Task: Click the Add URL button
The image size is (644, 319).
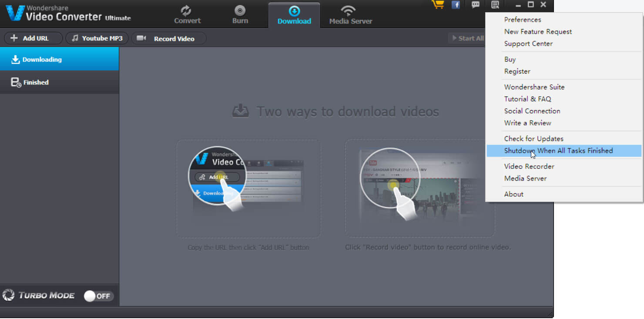Action: click(x=33, y=38)
